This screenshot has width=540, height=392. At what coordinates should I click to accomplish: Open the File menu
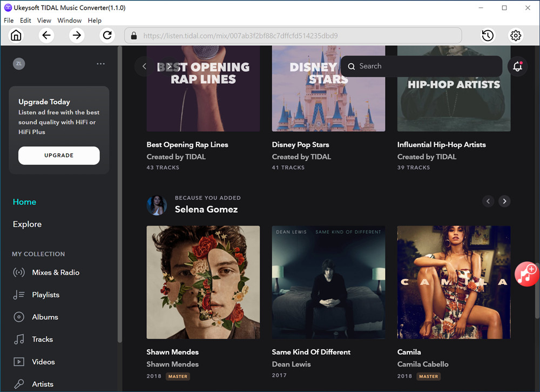click(x=9, y=21)
